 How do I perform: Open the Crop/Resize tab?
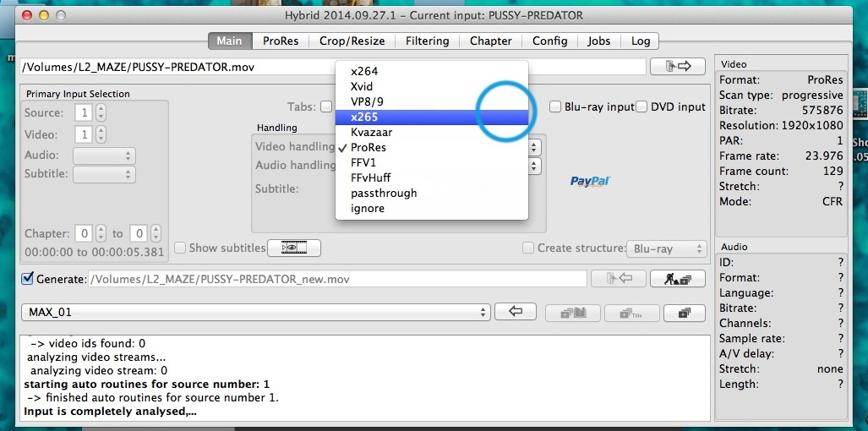click(x=351, y=41)
